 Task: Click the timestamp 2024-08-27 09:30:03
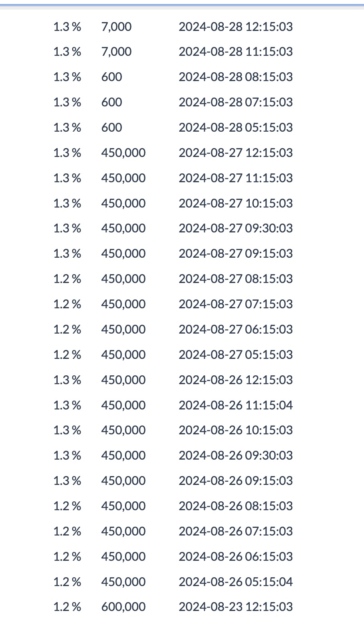pos(236,228)
